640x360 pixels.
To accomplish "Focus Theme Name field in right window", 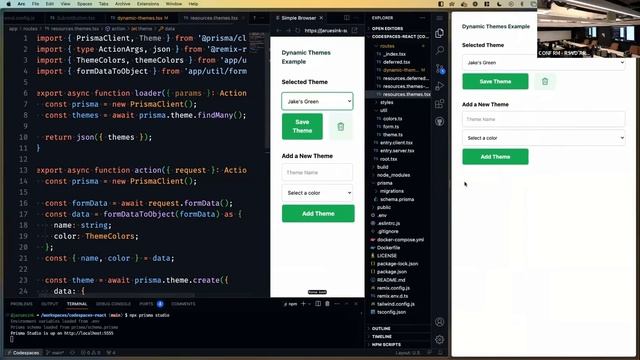I will point(543,119).
